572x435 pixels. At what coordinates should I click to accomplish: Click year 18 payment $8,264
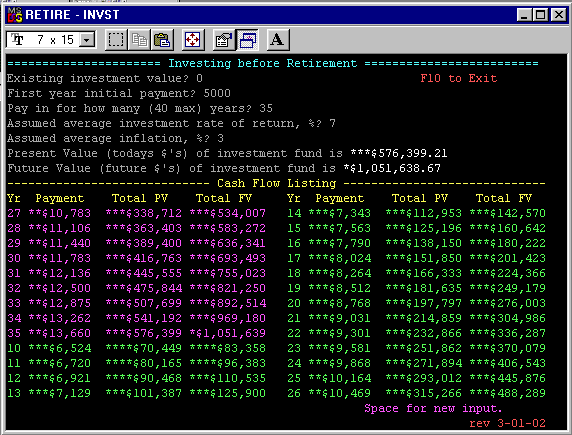tap(340, 273)
